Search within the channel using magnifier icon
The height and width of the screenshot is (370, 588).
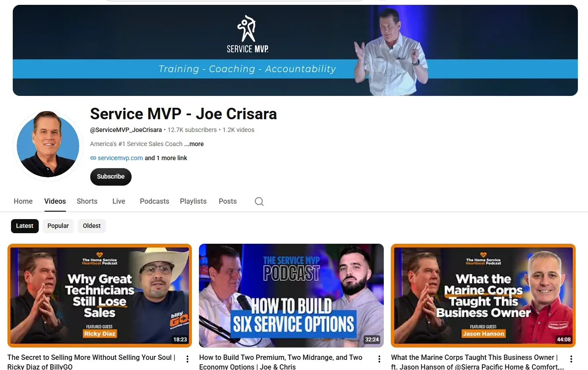coord(259,201)
